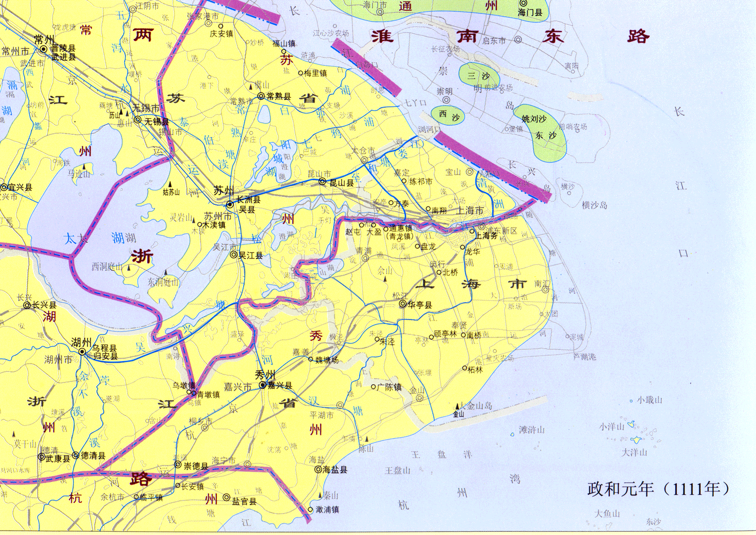Select the '练祁市' place label
Viewport: 756px width, 535px height.
(x=421, y=182)
